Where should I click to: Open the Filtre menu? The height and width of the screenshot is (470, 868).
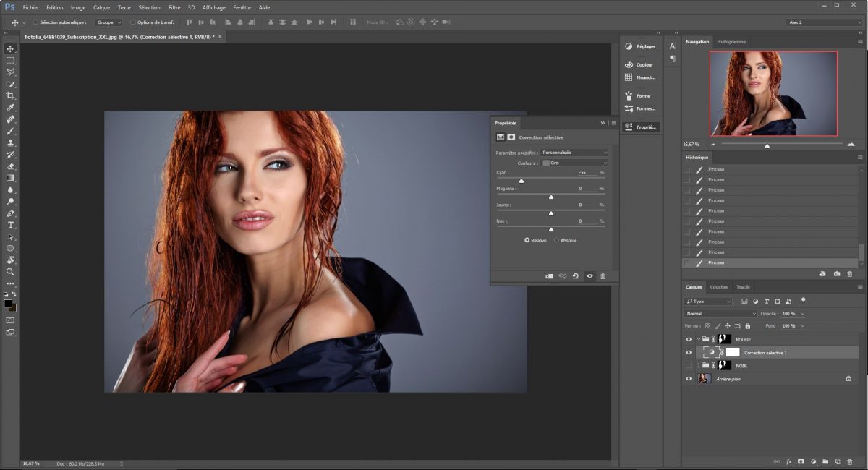(x=174, y=7)
